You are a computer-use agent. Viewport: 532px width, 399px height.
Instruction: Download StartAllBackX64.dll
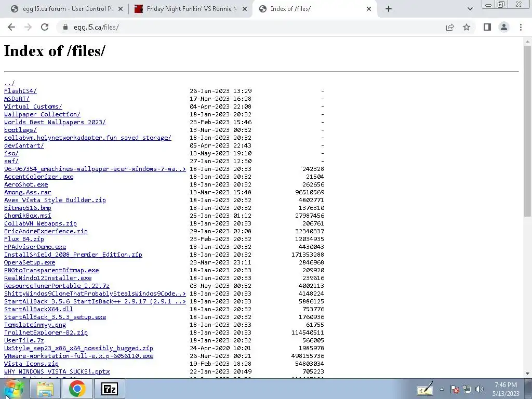[38, 310]
